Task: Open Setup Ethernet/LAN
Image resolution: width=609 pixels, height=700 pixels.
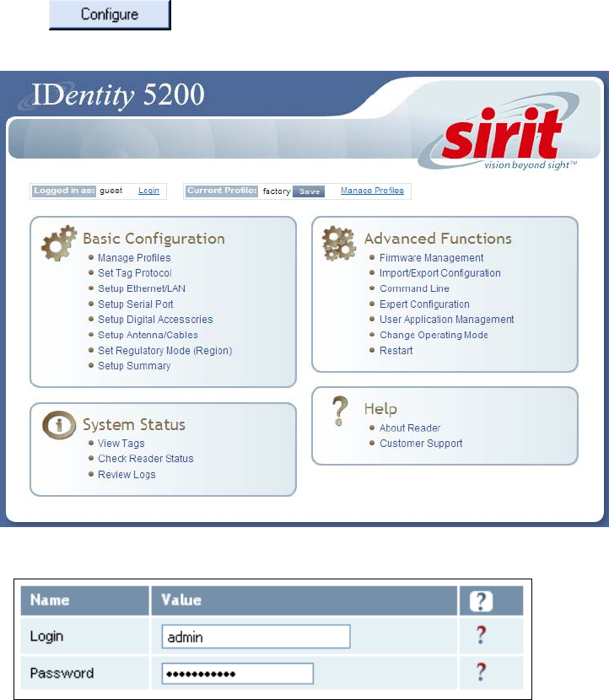Action: click(x=142, y=288)
